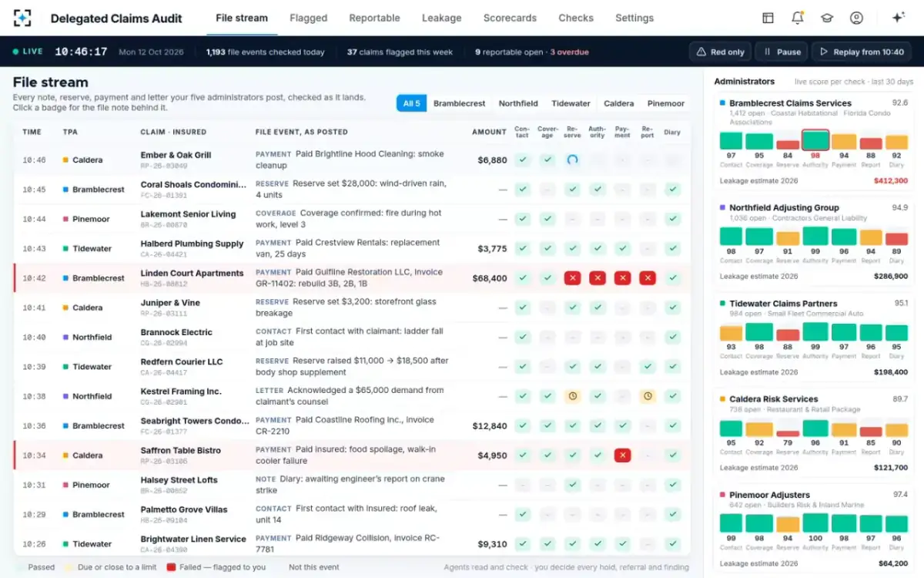Screen dimensions: 924x578
Task: Open Caldera Risk Services card title
Action: click(x=773, y=399)
